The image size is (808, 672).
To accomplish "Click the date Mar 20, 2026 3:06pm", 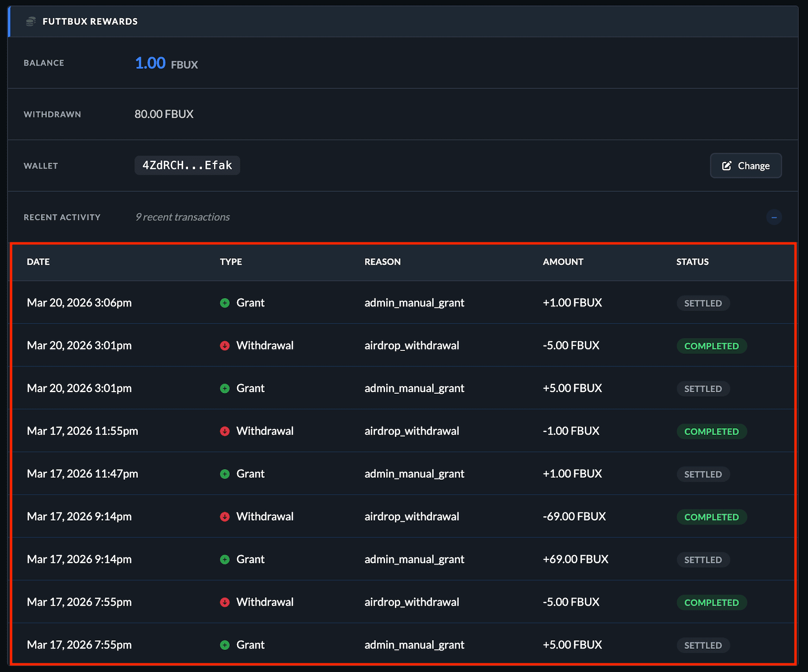I will (79, 303).
